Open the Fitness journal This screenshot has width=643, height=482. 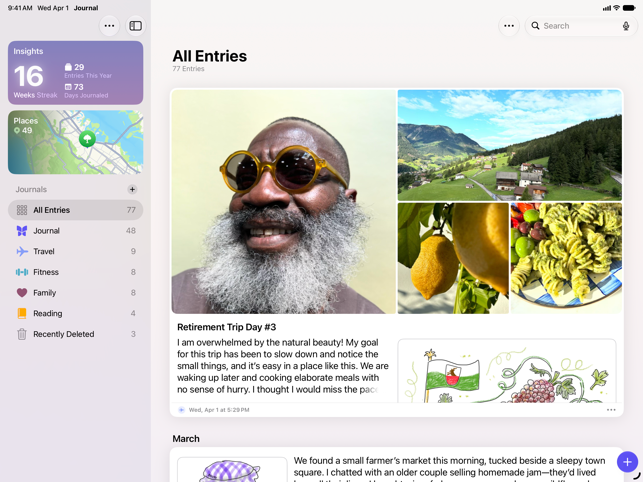[75, 272]
